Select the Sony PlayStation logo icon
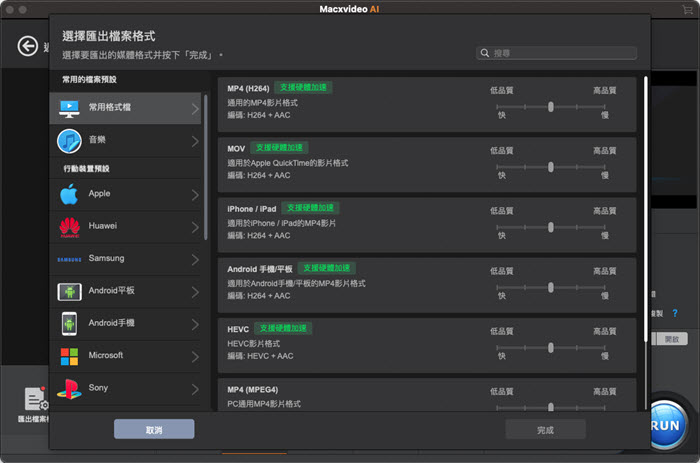700x463 pixels. point(69,388)
